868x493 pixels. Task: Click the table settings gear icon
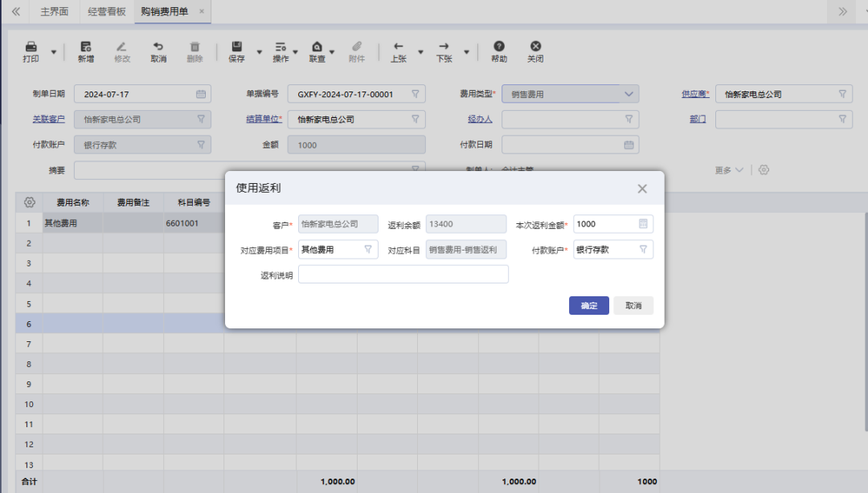(x=30, y=202)
